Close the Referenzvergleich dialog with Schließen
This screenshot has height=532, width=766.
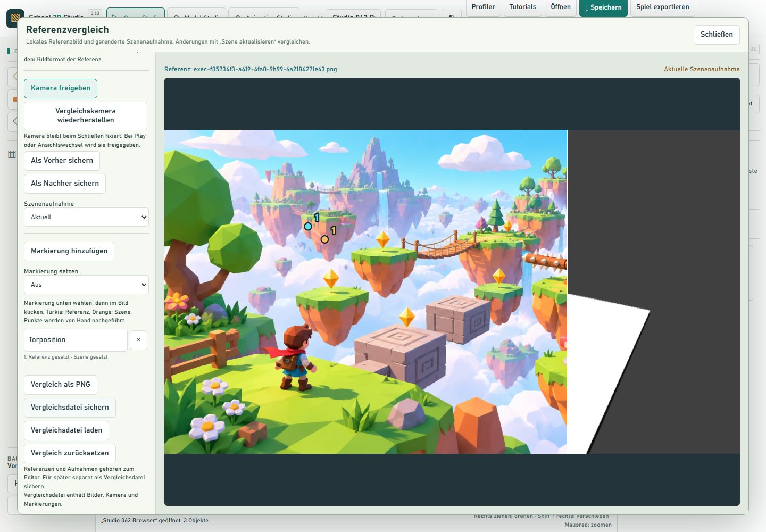[x=717, y=35]
